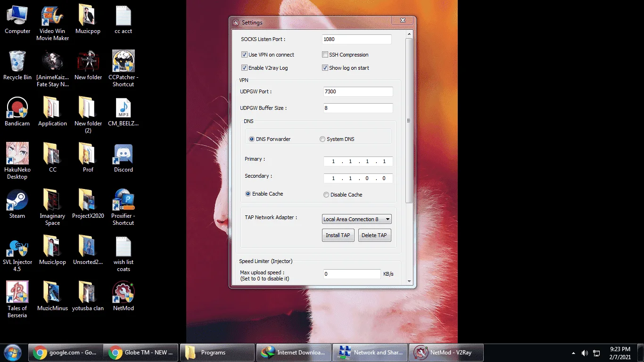Click the Secondary DNS address field

coord(358,179)
